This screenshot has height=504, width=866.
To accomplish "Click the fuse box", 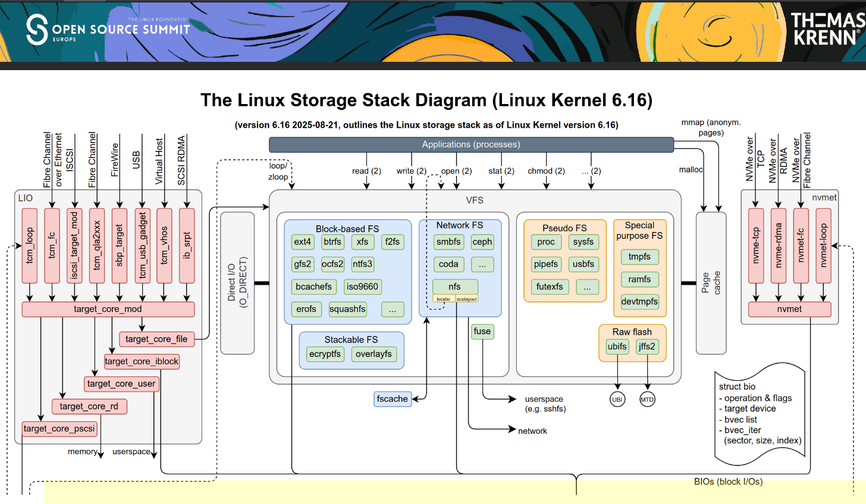I will pos(482,332).
